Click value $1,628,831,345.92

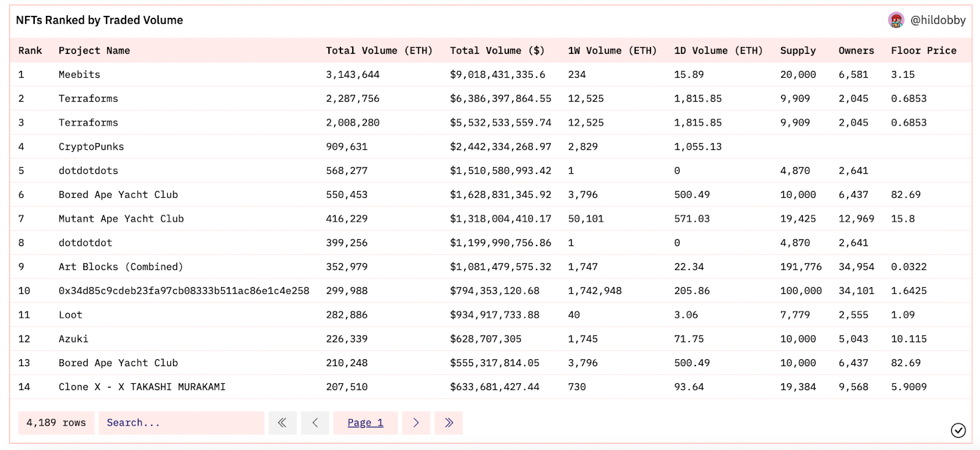500,195
